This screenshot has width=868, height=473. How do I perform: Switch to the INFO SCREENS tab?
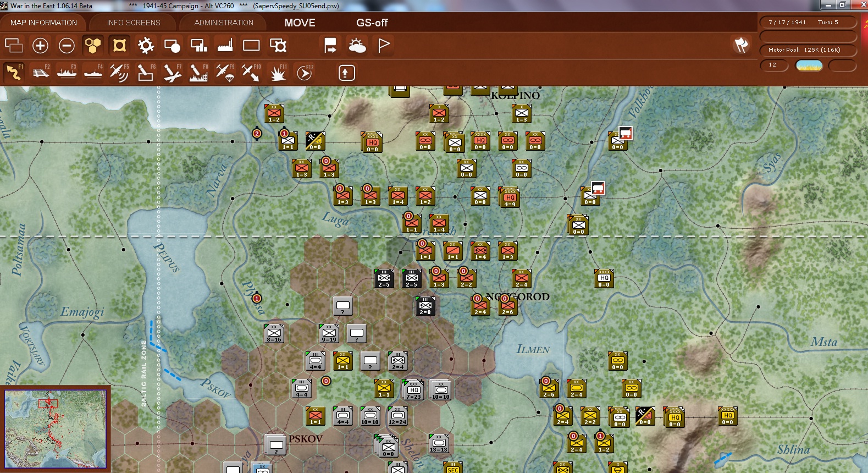pos(134,23)
